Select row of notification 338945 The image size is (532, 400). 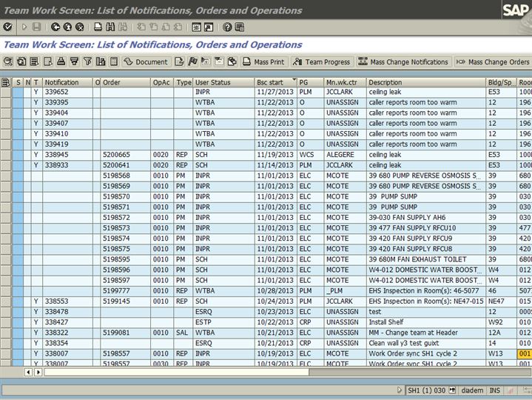tap(6, 154)
